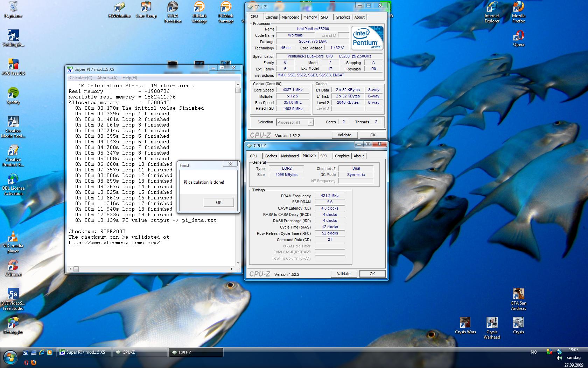Click Validate in bottom CPU-Z window
Screen dimensions: 588x368
click(x=344, y=274)
